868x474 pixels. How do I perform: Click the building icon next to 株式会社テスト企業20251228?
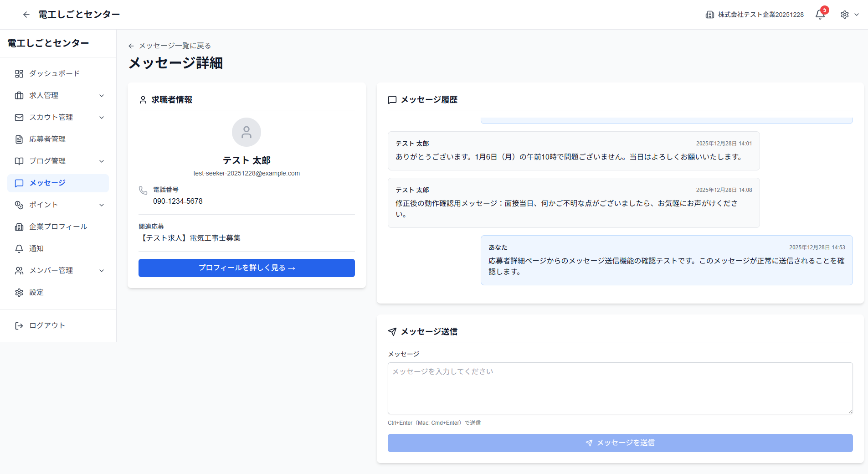pyautogui.click(x=710, y=14)
